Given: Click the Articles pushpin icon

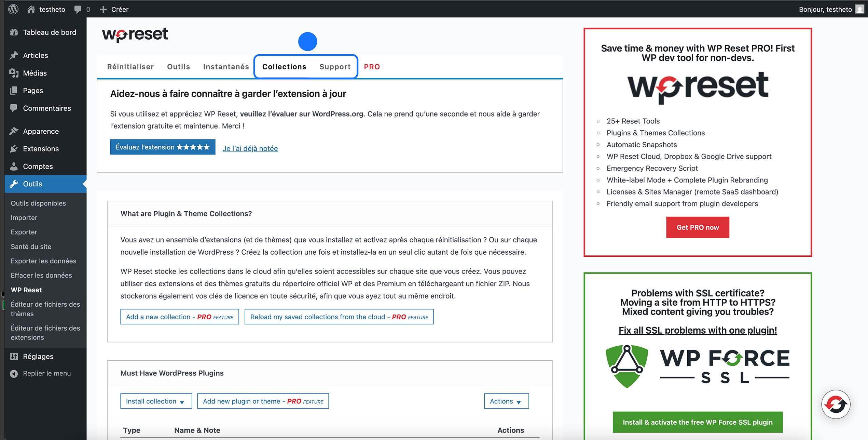Looking at the screenshot, I should point(14,55).
